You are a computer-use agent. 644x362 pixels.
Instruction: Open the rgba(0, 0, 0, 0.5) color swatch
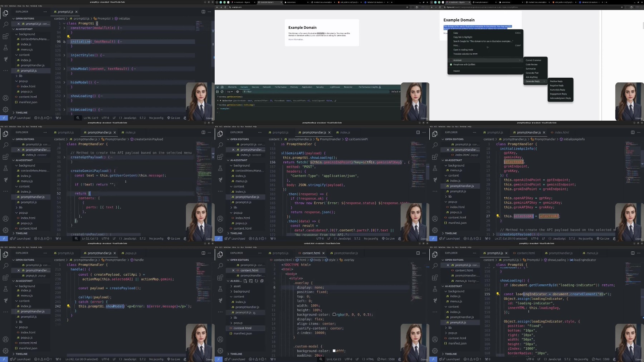coord(334,315)
